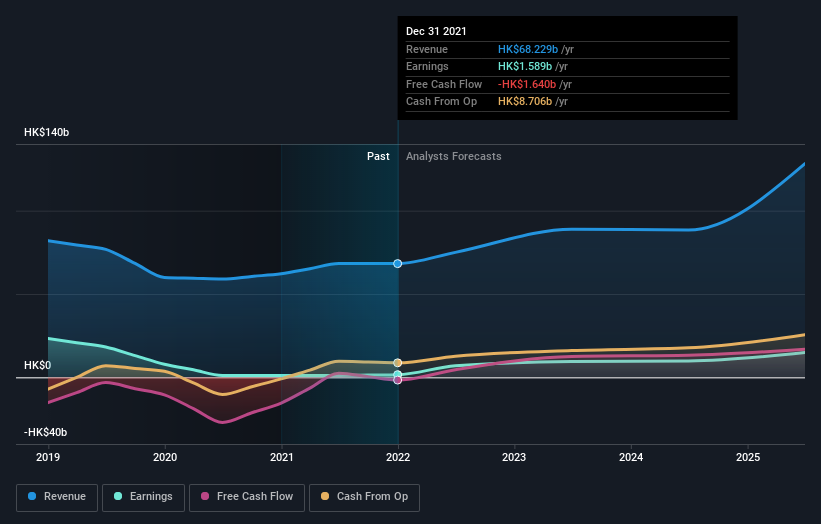The width and height of the screenshot is (821, 524).
Task: Click the 2021 x-axis label
Action: [x=282, y=457]
